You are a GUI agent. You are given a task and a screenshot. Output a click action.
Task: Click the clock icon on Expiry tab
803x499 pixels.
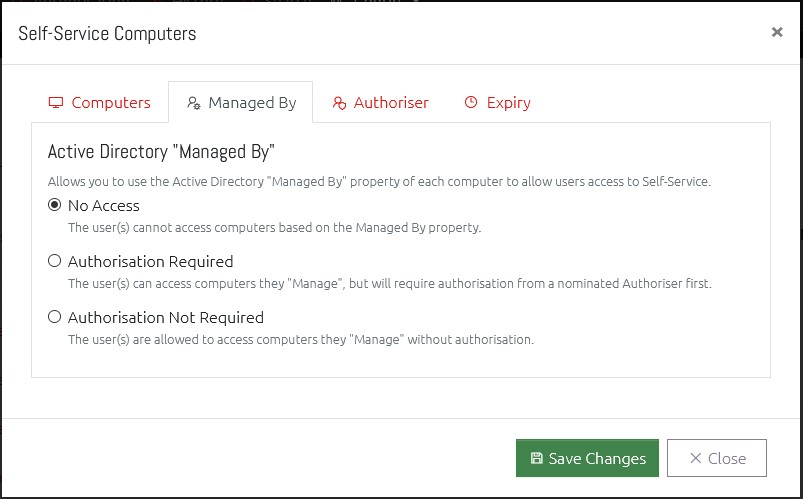click(x=471, y=102)
